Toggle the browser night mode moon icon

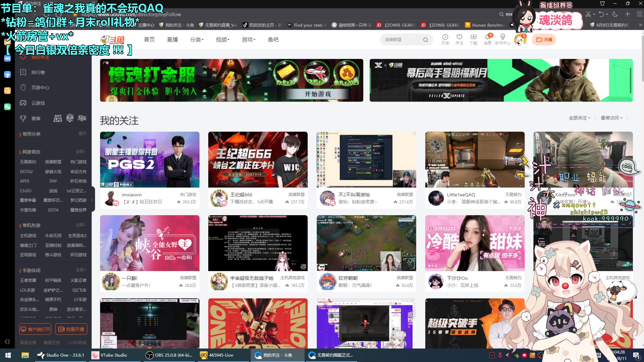(615, 14)
